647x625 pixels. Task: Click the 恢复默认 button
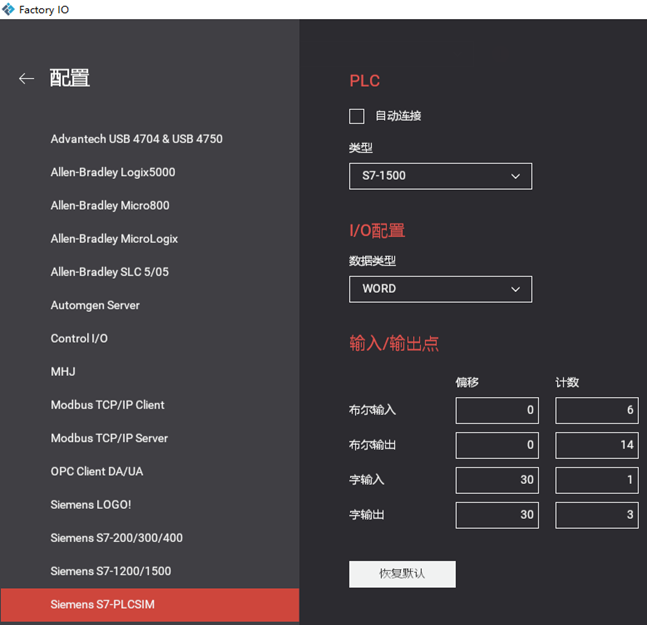coord(402,574)
